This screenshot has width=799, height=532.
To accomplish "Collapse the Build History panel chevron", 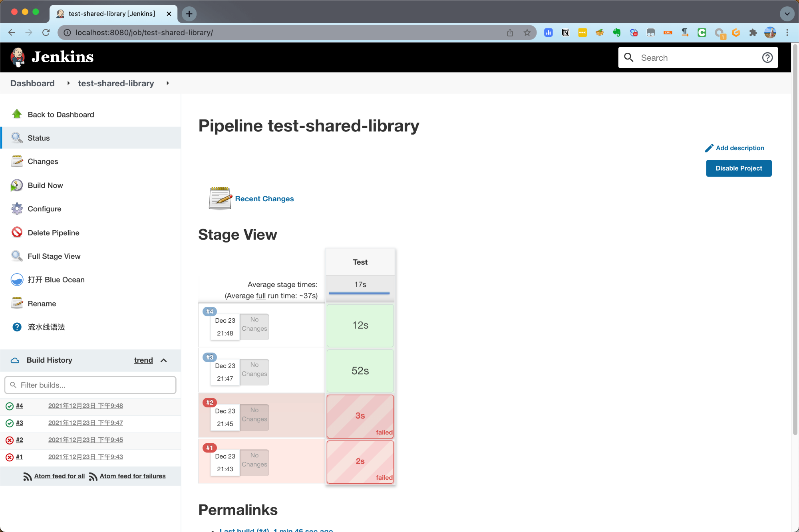I will click(x=163, y=360).
